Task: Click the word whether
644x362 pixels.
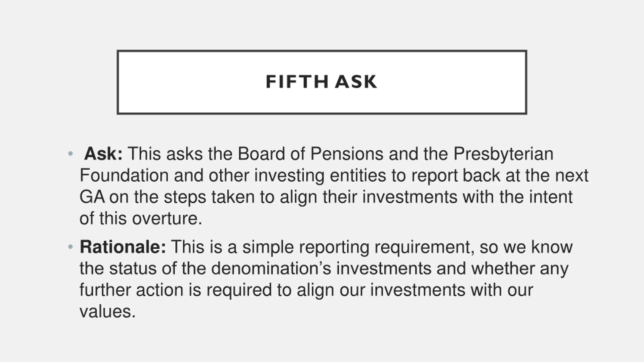Action: (503, 268)
